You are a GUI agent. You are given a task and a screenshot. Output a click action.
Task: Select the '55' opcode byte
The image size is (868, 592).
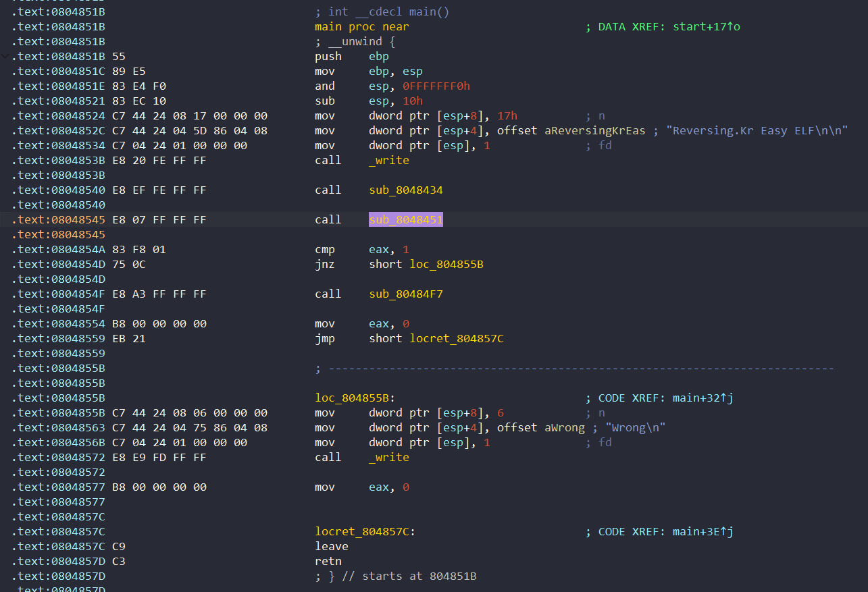119,56
